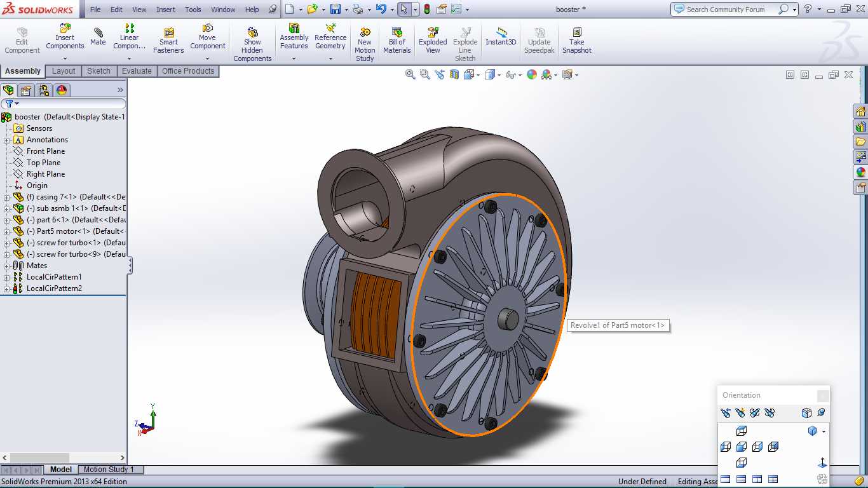Switch to the Sketch tab
This screenshot has width=868, height=488.
pyautogui.click(x=98, y=71)
